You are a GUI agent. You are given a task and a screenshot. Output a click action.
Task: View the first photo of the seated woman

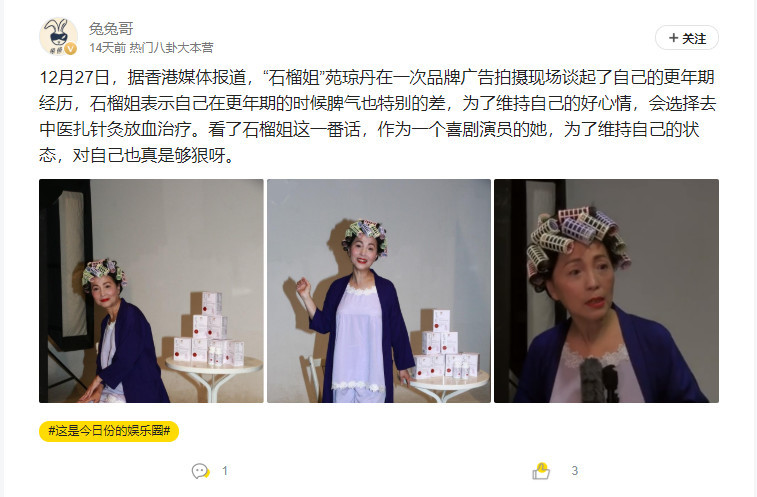(x=151, y=291)
